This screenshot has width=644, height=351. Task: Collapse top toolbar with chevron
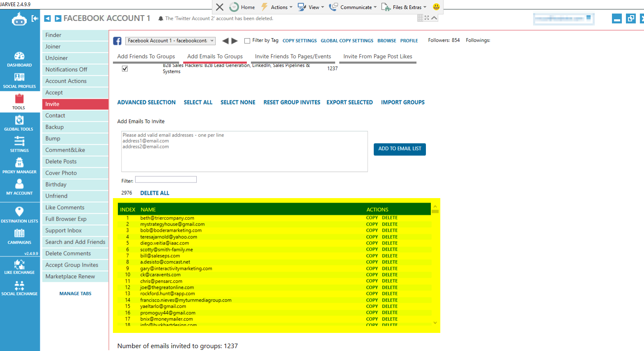point(434,18)
